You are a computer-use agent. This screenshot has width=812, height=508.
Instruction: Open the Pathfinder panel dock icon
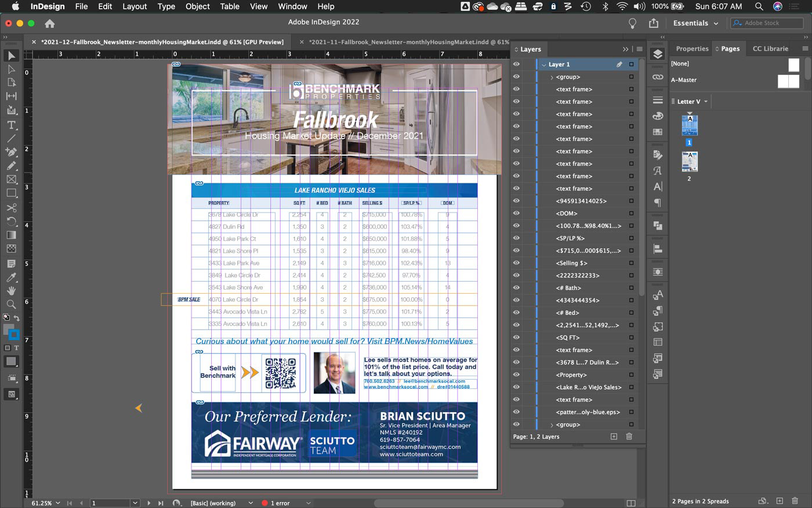[658, 225]
